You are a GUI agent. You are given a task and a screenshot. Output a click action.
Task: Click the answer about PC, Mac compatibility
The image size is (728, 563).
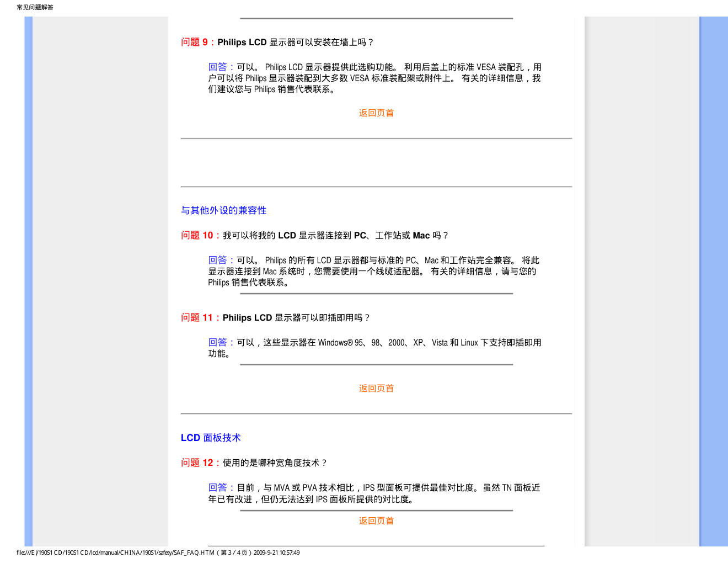(374, 271)
